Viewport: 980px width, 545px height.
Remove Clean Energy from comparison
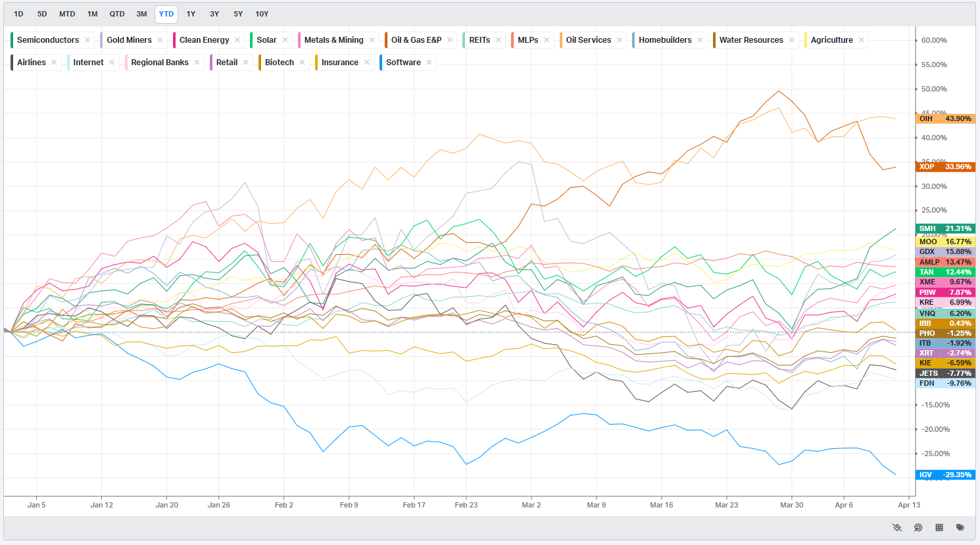(237, 40)
